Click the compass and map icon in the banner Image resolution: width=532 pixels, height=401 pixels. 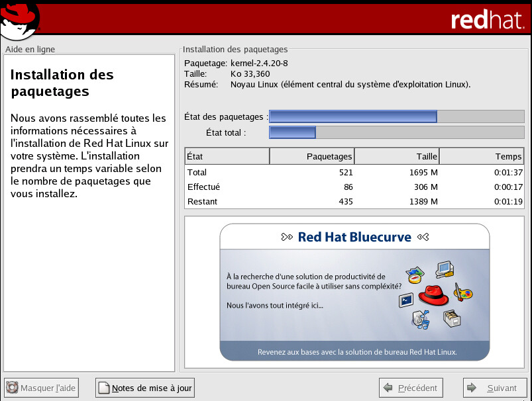[x=415, y=274]
